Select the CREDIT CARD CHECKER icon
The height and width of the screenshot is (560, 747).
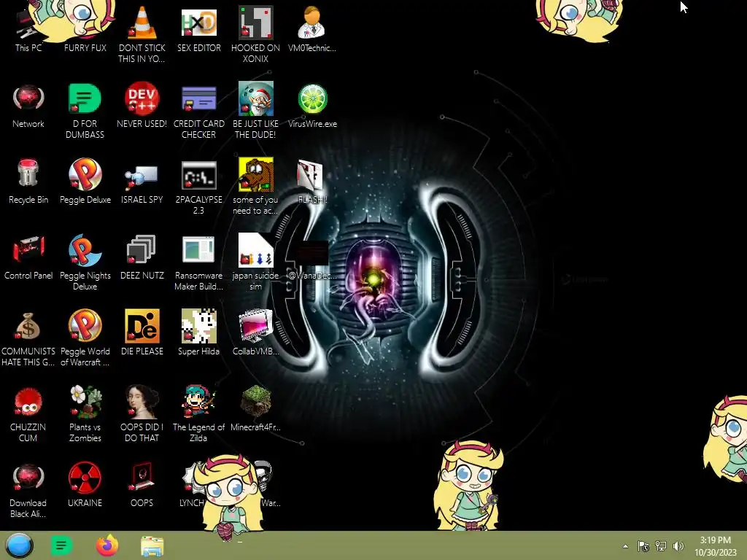pyautogui.click(x=198, y=111)
